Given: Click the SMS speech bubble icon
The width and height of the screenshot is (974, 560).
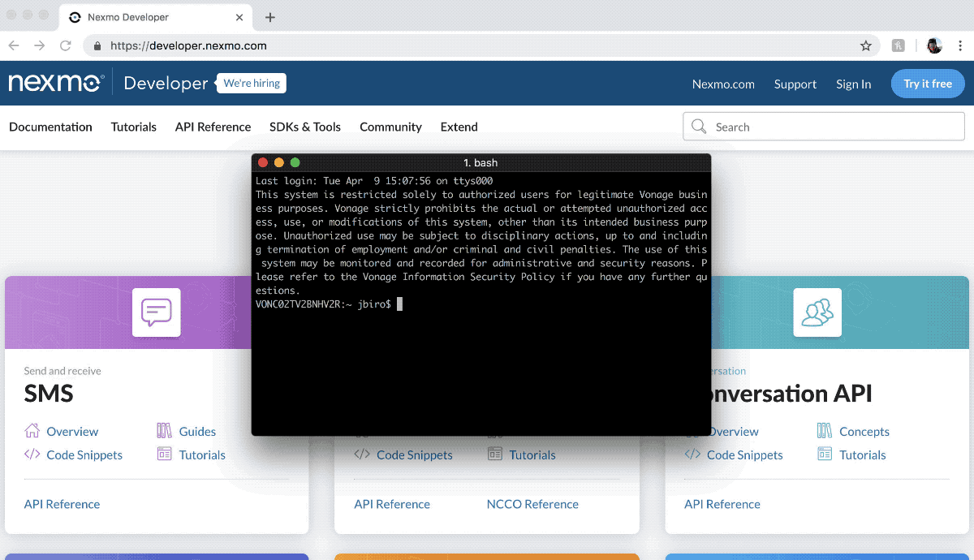Looking at the screenshot, I should point(156,312).
